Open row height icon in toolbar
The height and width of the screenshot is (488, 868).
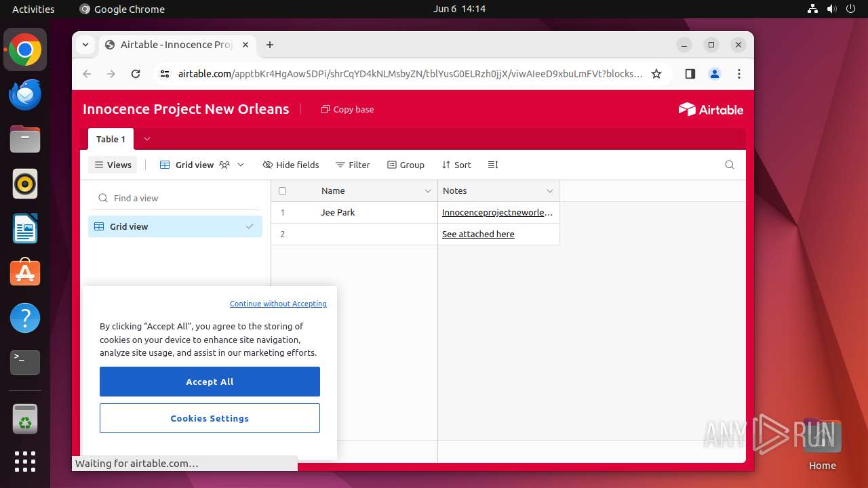pyautogui.click(x=493, y=165)
